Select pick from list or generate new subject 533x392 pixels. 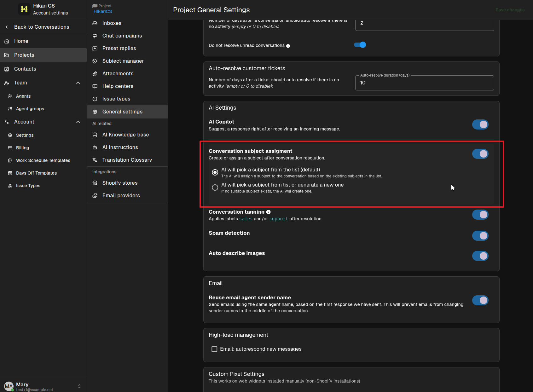215,187
